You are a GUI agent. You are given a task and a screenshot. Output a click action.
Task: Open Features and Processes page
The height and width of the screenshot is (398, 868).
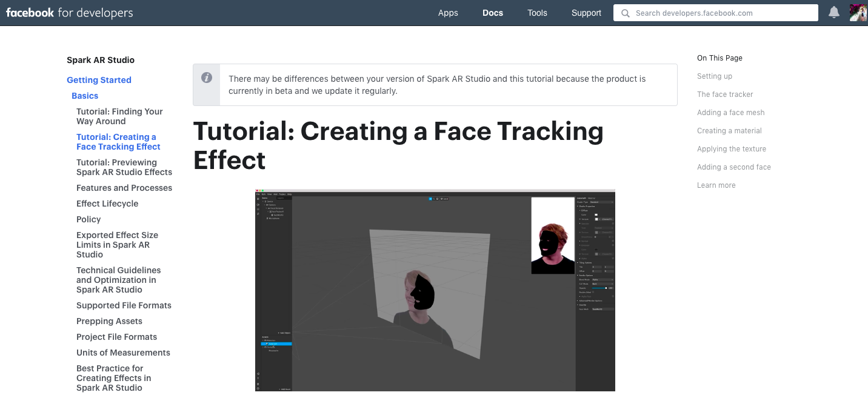[124, 188]
